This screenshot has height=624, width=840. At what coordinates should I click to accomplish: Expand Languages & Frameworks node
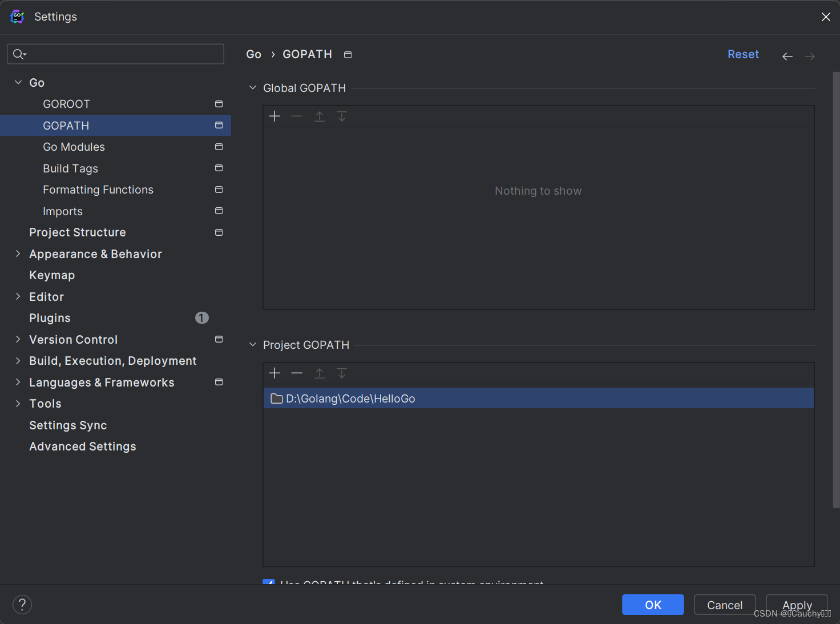point(18,382)
